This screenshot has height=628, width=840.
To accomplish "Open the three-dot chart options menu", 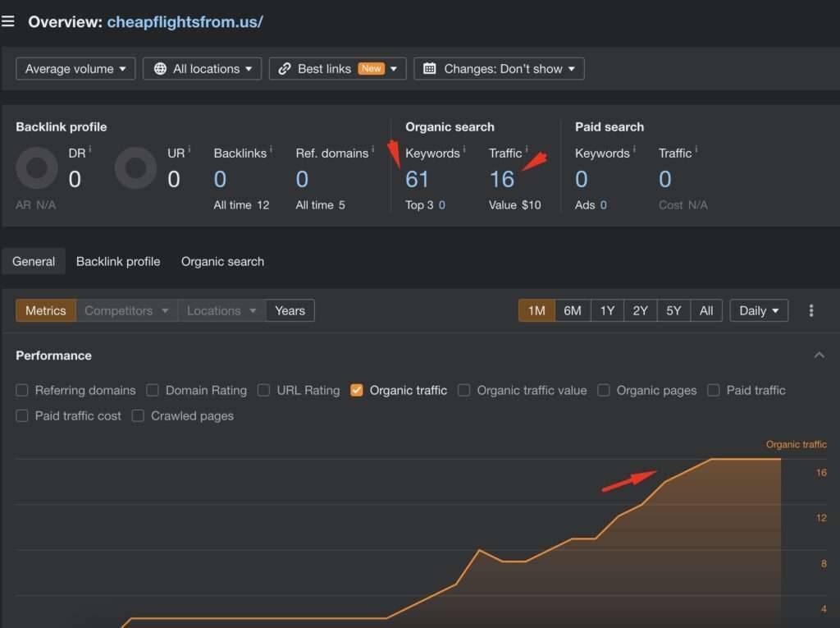I will 811,310.
